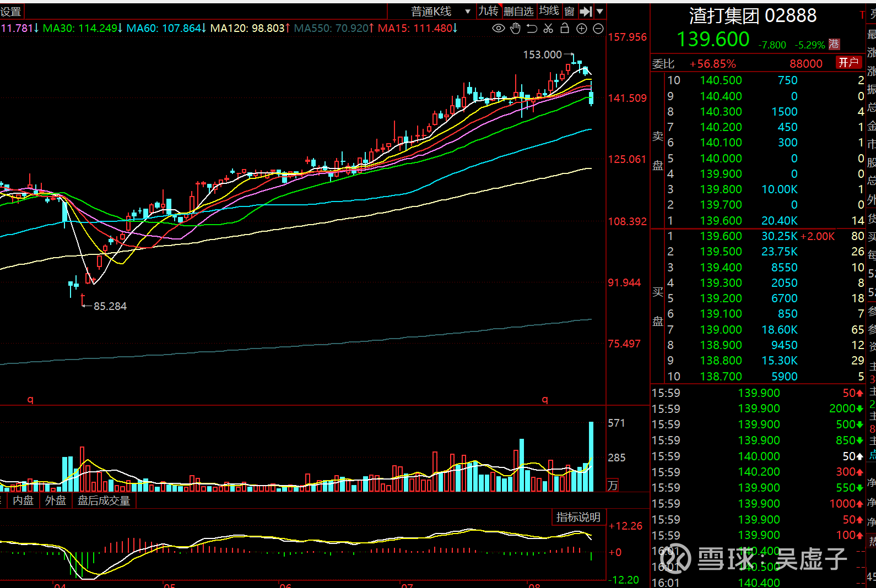876x588 pixels.
Task: Click the 75.497 price axis label
Action: 624,344
